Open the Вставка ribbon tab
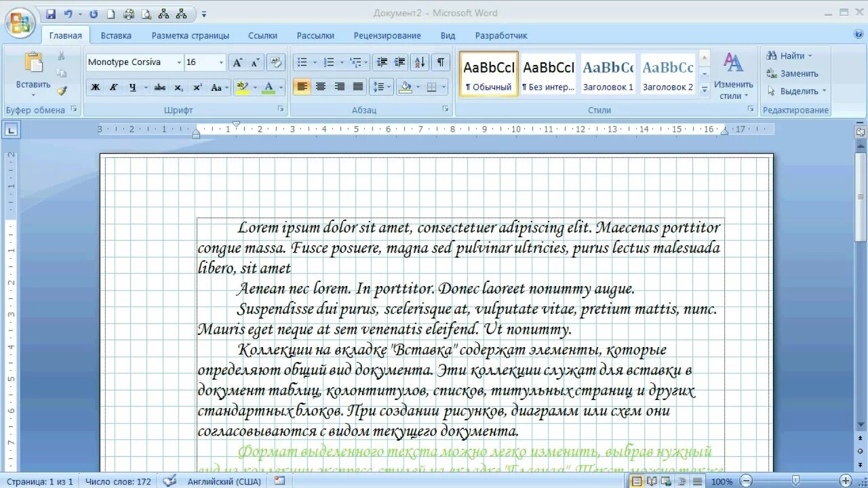 pyautogui.click(x=116, y=35)
